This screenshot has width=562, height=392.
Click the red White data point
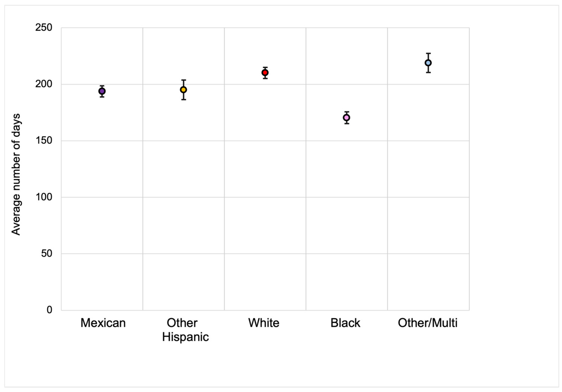point(265,73)
